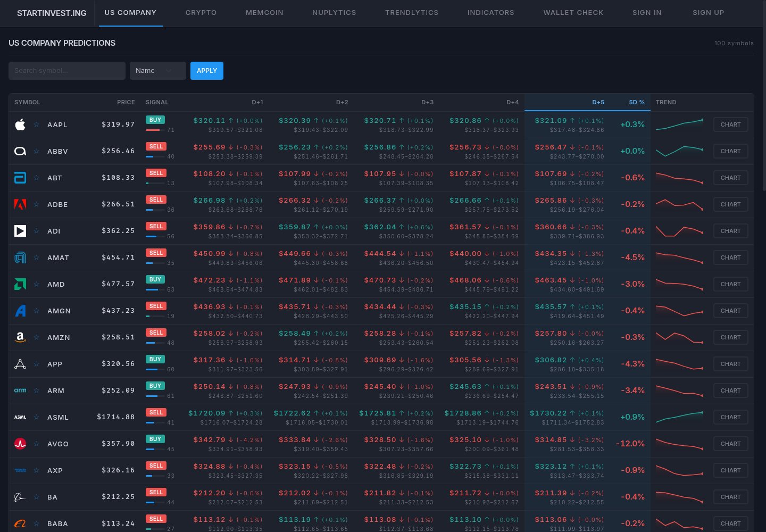Viewport: 766px width, 532px height.
Task: Open the Crypto tab
Action: pos(201,13)
